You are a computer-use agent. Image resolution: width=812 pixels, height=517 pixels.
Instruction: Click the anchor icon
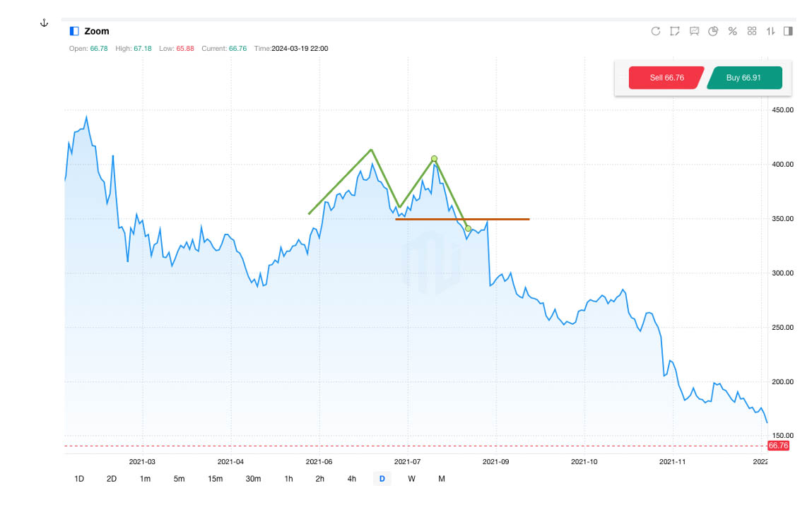44,23
